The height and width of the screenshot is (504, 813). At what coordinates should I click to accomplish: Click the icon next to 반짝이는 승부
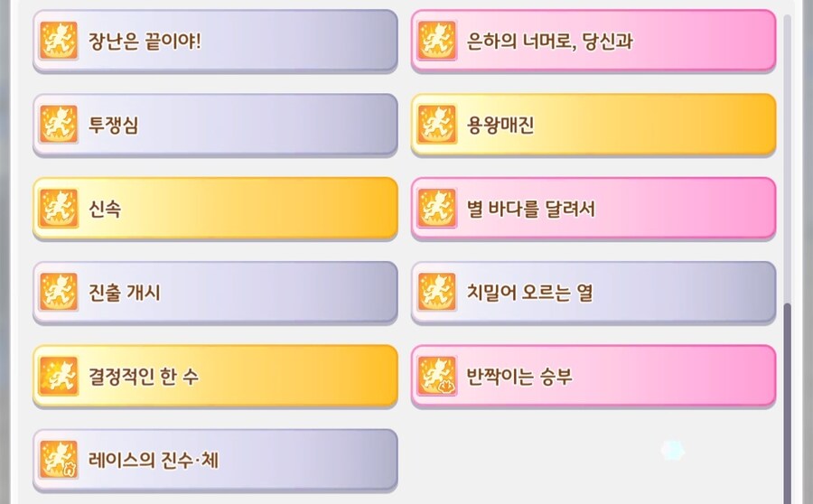click(x=437, y=376)
